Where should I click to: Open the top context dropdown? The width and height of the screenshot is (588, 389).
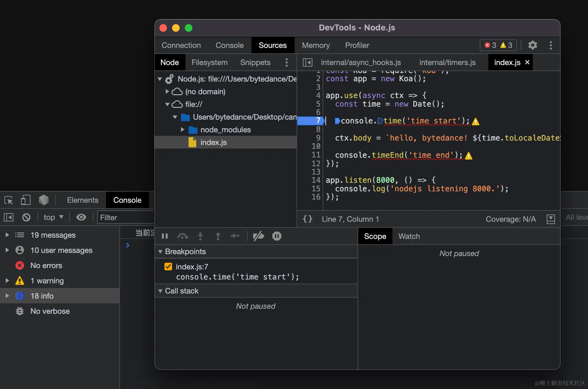pos(53,217)
